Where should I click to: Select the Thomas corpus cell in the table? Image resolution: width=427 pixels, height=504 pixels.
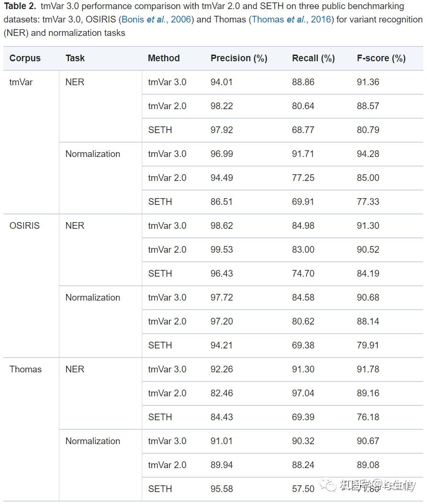(25, 369)
